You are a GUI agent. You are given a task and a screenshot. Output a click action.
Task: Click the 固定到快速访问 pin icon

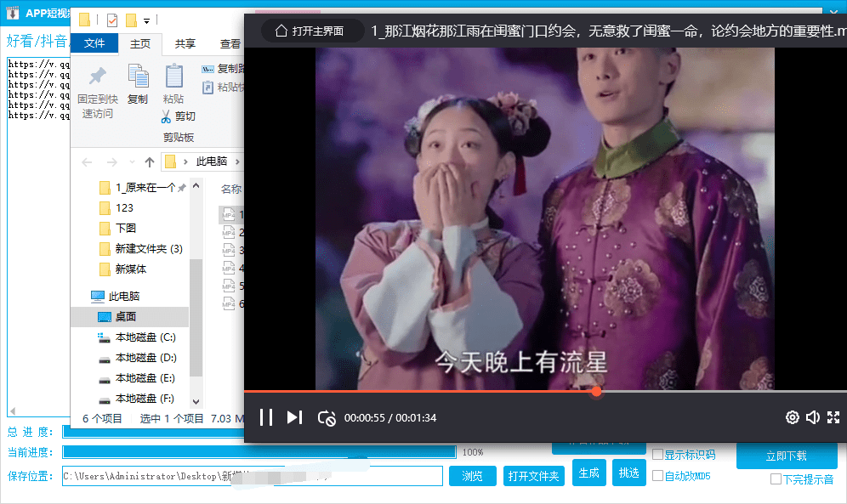[x=97, y=76]
